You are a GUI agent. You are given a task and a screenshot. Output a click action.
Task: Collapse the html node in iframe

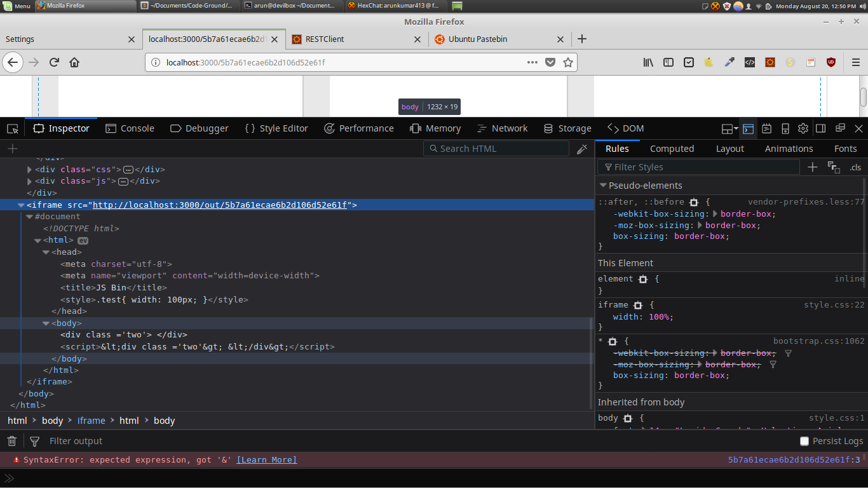pyautogui.click(x=37, y=241)
